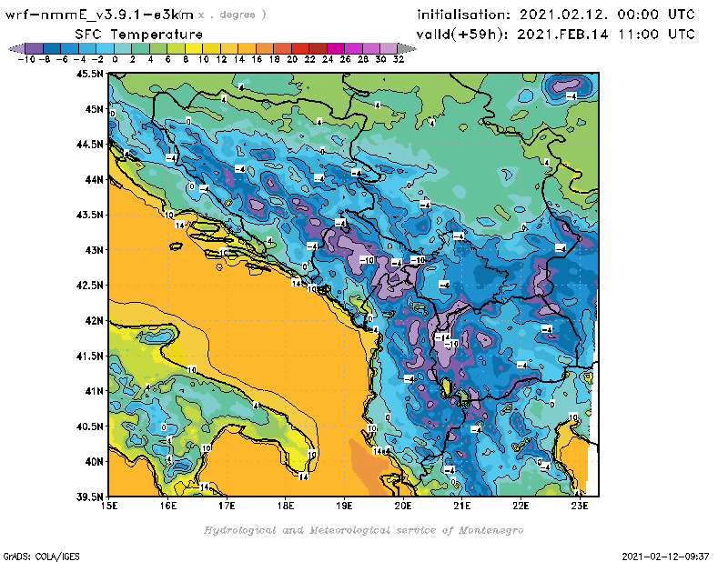Click the 23E longitude label

[580, 506]
